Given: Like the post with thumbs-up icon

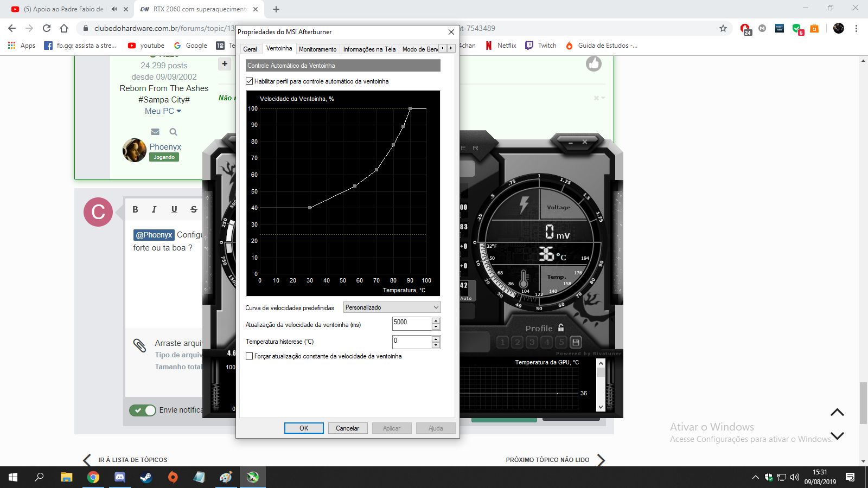Looking at the screenshot, I should coord(593,64).
